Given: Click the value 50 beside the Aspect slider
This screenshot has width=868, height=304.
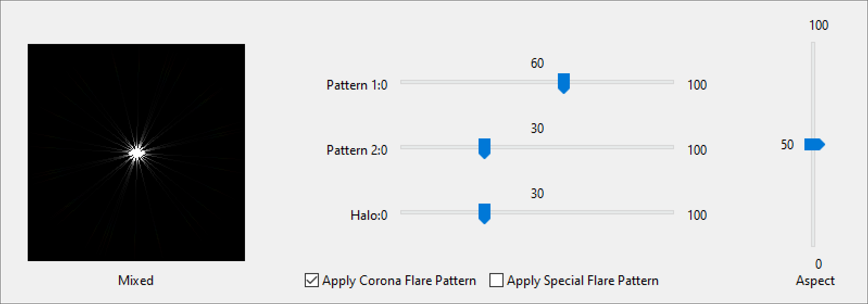Looking at the screenshot, I should pos(787,145).
